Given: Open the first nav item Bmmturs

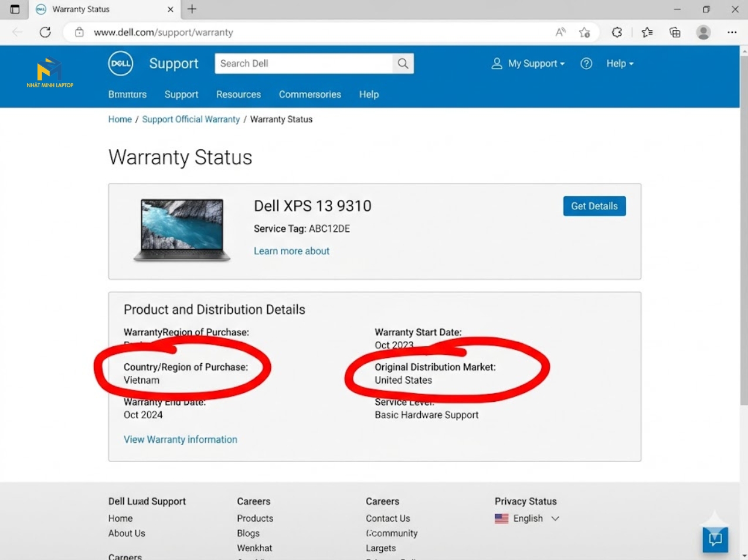Looking at the screenshot, I should coord(127,94).
